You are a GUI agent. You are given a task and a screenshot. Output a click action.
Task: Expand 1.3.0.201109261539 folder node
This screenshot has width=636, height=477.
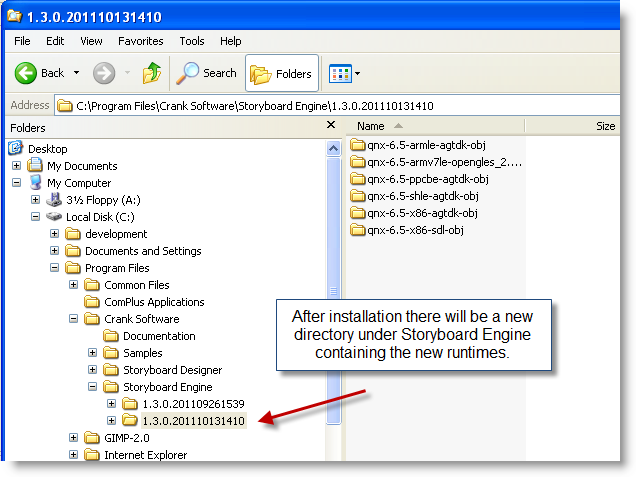pyautogui.click(x=112, y=404)
